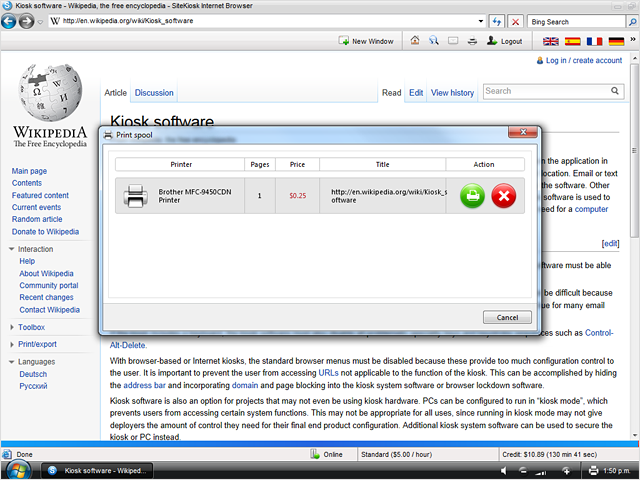Select the Spanish flag language icon
Image resolution: width=640 pixels, height=480 pixels.
coord(572,41)
